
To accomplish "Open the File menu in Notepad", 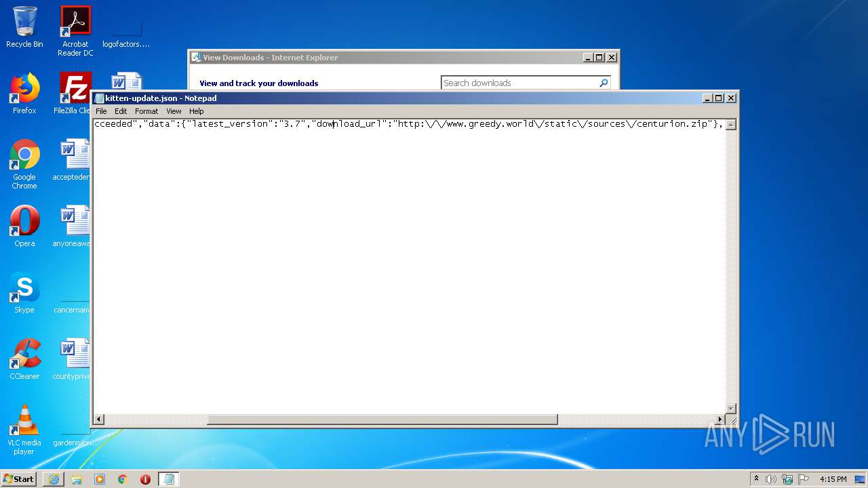I will (x=101, y=111).
